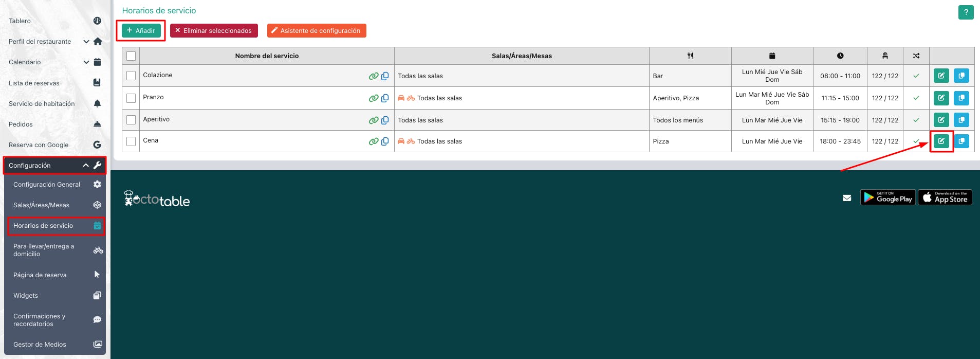The image size is (980, 359).
Task: Click the OctoTable logo in footer
Action: tap(157, 199)
